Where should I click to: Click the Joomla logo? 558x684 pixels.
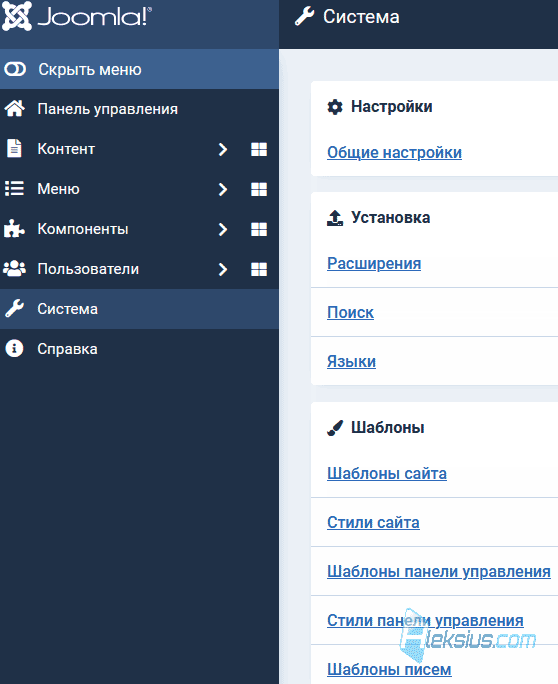click(77, 17)
